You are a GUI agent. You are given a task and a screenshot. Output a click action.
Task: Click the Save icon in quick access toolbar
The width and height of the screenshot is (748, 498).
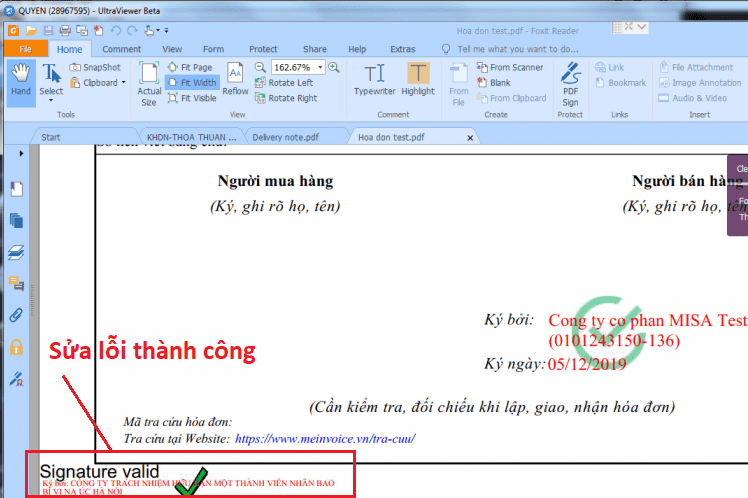[48, 31]
